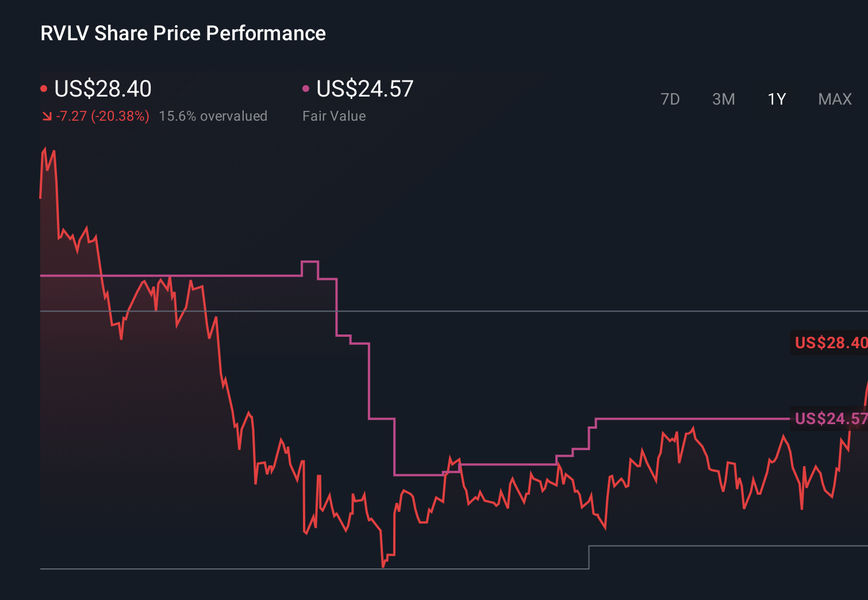Expand details on the US$24.57 Fair Value header
This screenshot has height=600, width=868.
coord(364,89)
